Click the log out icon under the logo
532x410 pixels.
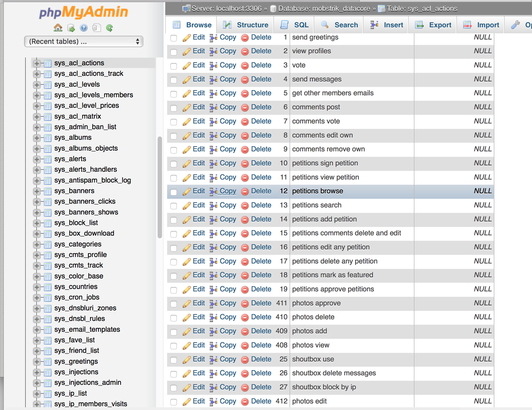click(71, 28)
